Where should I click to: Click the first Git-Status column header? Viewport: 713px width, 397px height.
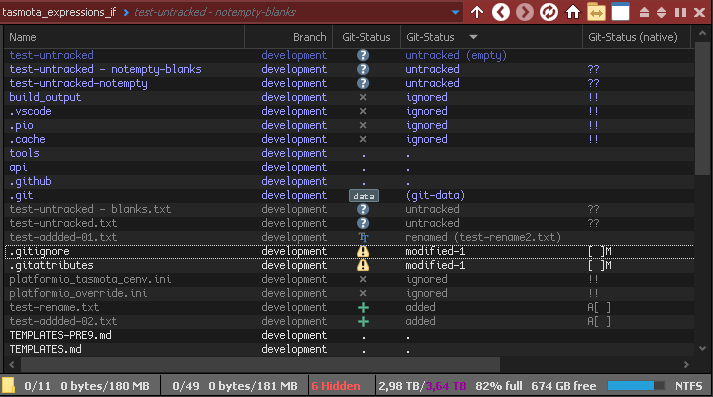[x=367, y=37]
